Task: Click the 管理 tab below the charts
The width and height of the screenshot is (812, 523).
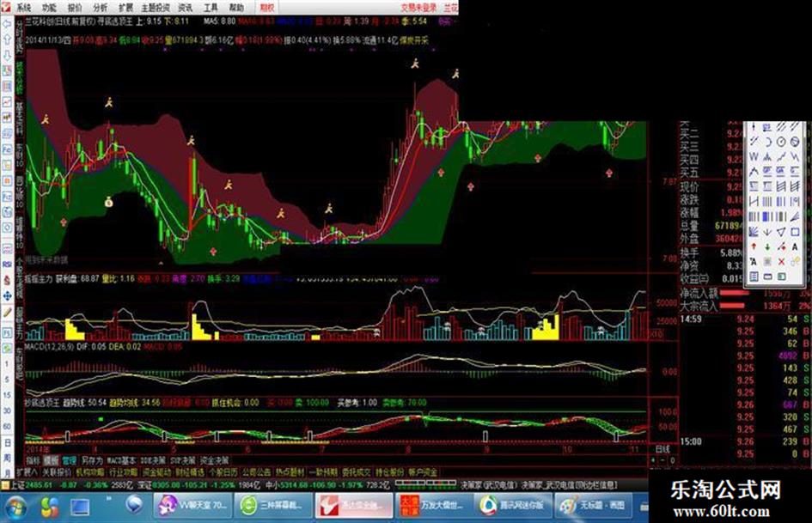Action: [69, 460]
